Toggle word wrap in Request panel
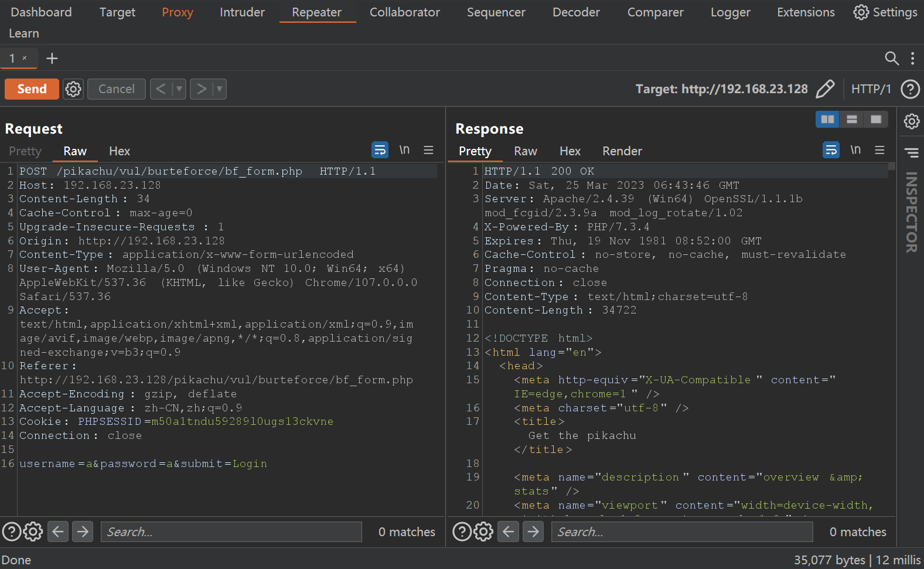This screenshot has height=569, width=924. click(x=380, y=151)
